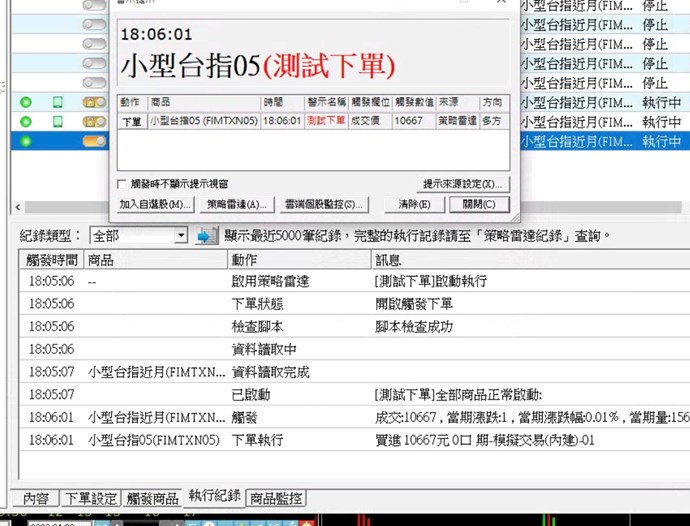
Task: Select the 下單 cell in the alert table
Action: tap(132, 121)
